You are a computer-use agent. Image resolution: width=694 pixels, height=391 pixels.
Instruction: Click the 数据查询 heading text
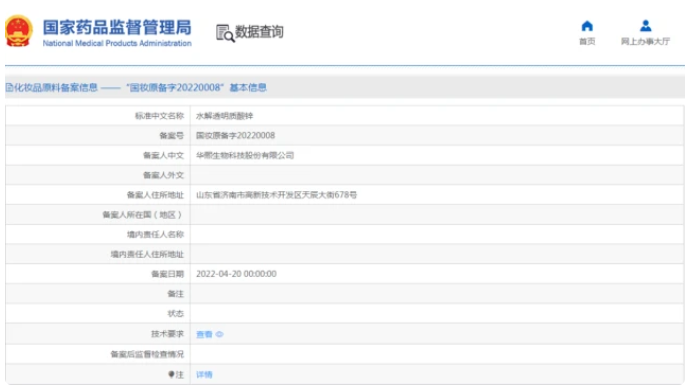point(259,32)
